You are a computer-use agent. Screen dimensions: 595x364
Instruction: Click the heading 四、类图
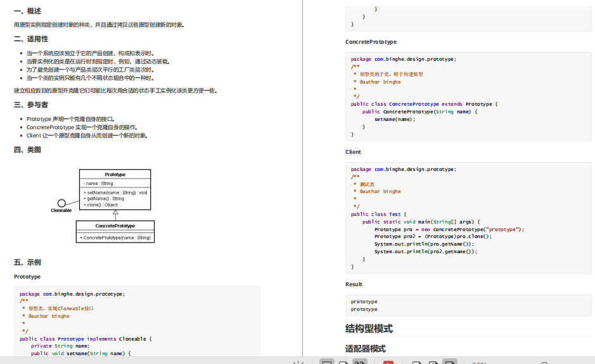[x=27, y=150]
